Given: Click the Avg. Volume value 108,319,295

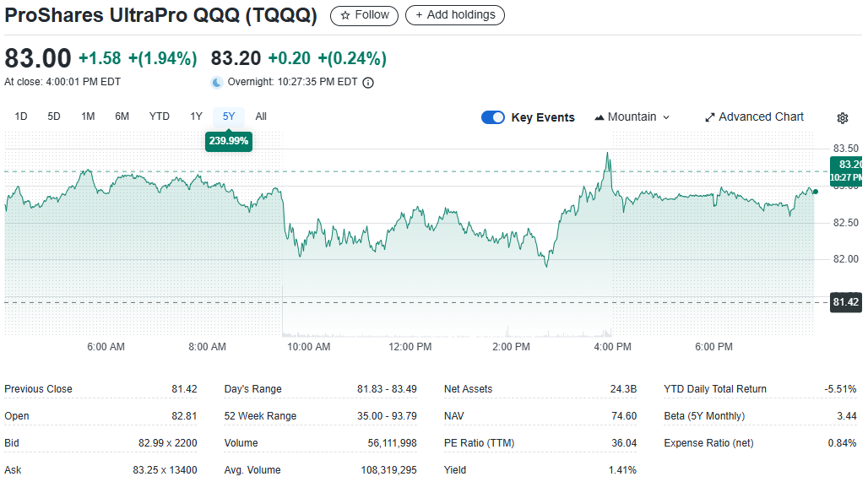Looking at the screenshot, I should [388, 470].
